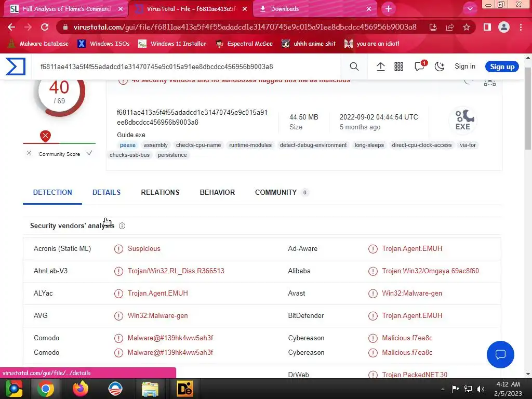Open the Espectral McGee bookmark
This screenshot has height=399, width=532.
point(244,44)
